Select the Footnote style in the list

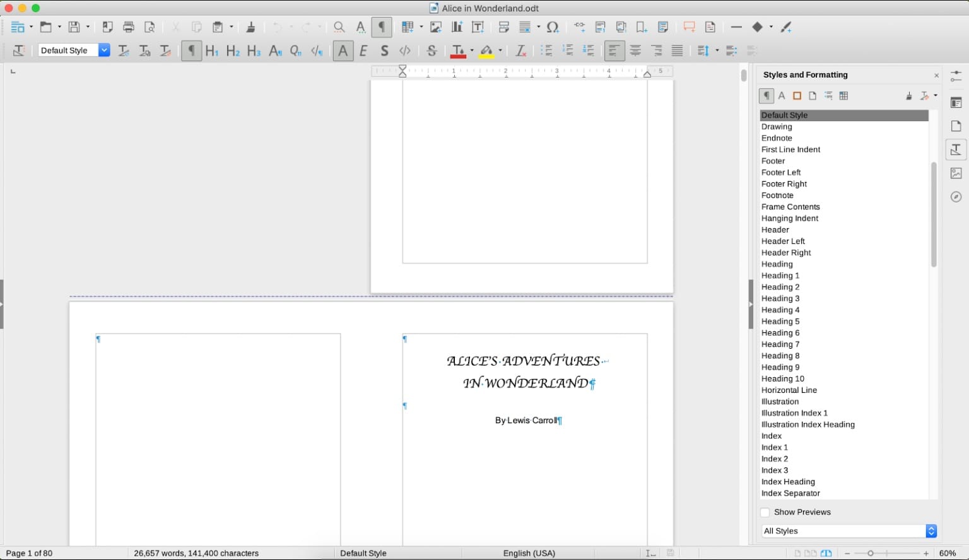click(777, 195)
